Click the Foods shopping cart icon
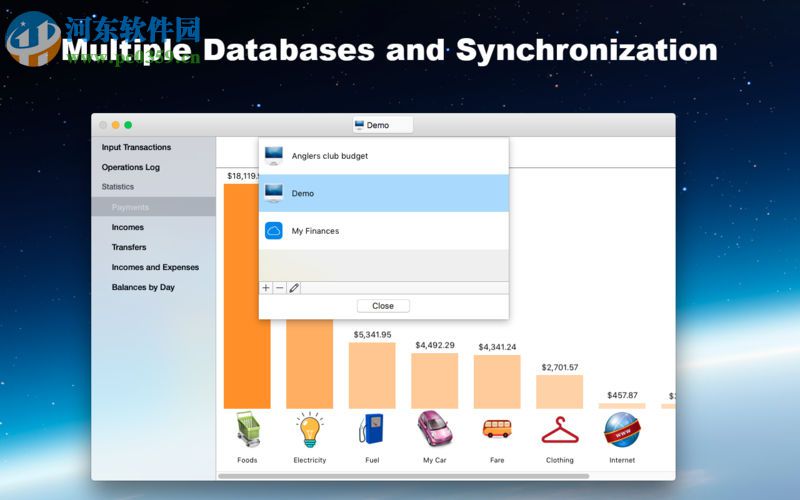Screen dimensions: 800x500 248,429
